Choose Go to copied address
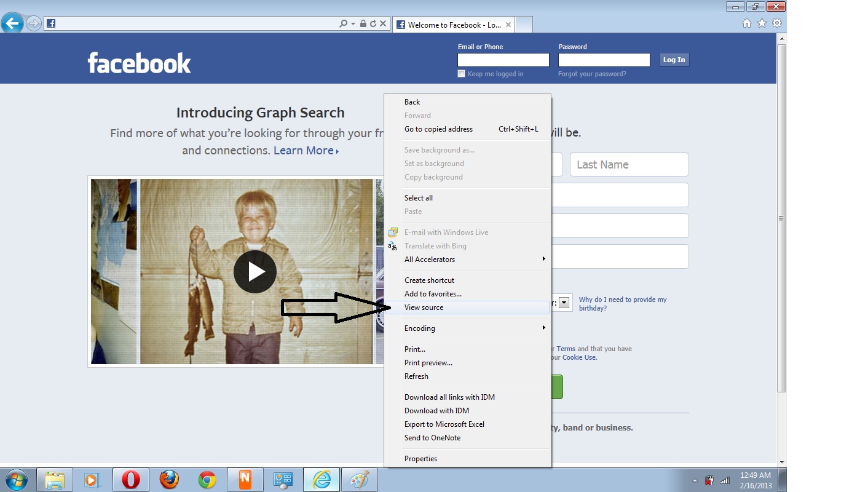The image size is (868, 492). (x=468, y=129)
